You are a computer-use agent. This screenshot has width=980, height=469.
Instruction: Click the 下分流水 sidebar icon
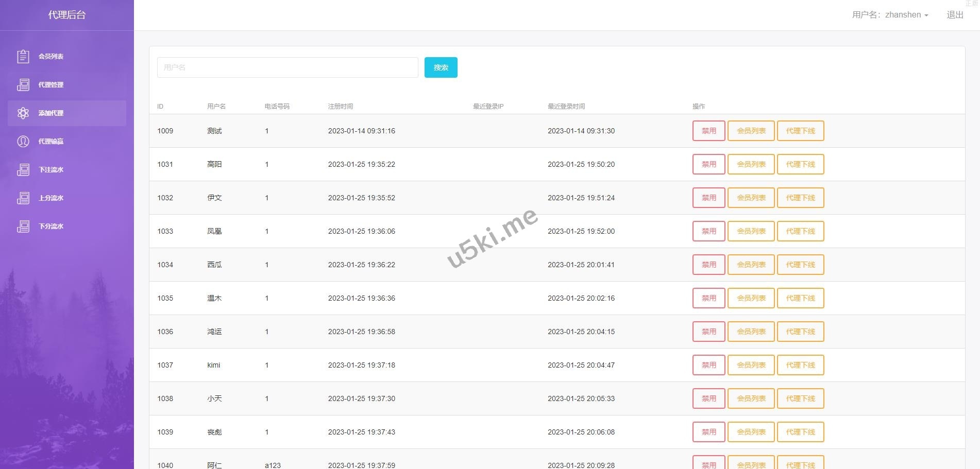[x=23, y=227]
